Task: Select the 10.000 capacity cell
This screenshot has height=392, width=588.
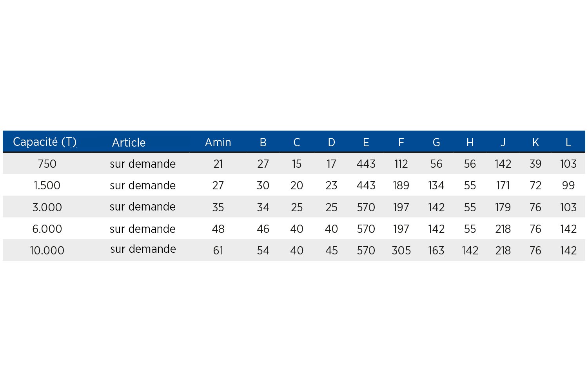Action: click(47, 250)
